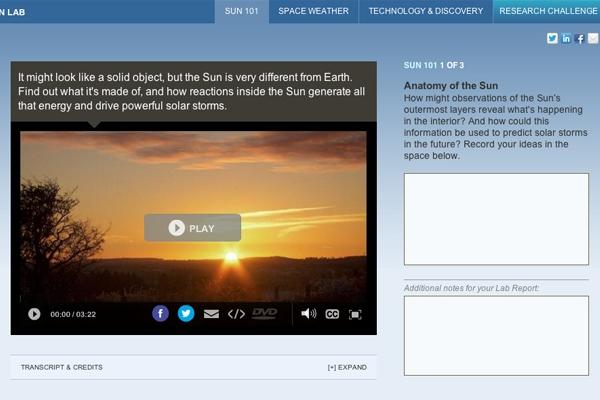Open the embed code icon in player

click(236, 314)
